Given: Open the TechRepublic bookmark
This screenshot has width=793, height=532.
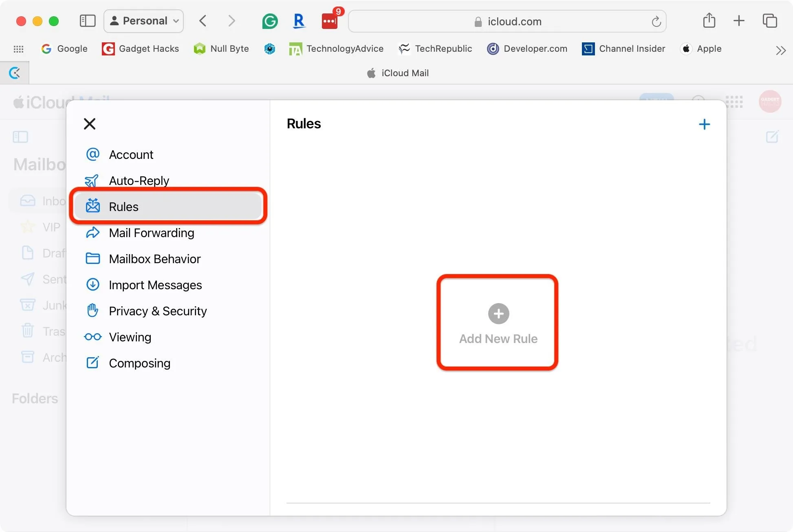Looking at the screenshot, I should click(x=435, y=49).
